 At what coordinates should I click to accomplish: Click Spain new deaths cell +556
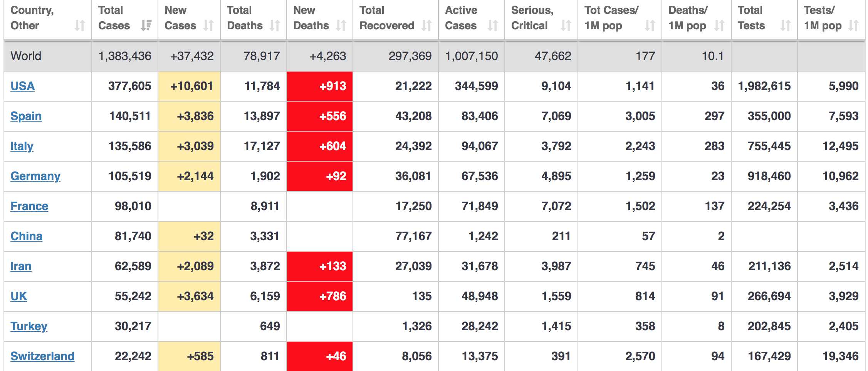320,116
